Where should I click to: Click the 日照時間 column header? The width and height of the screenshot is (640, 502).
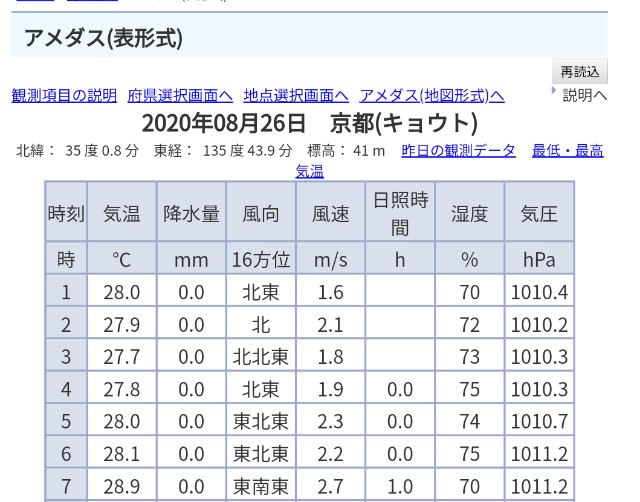(x=400, y=212)
